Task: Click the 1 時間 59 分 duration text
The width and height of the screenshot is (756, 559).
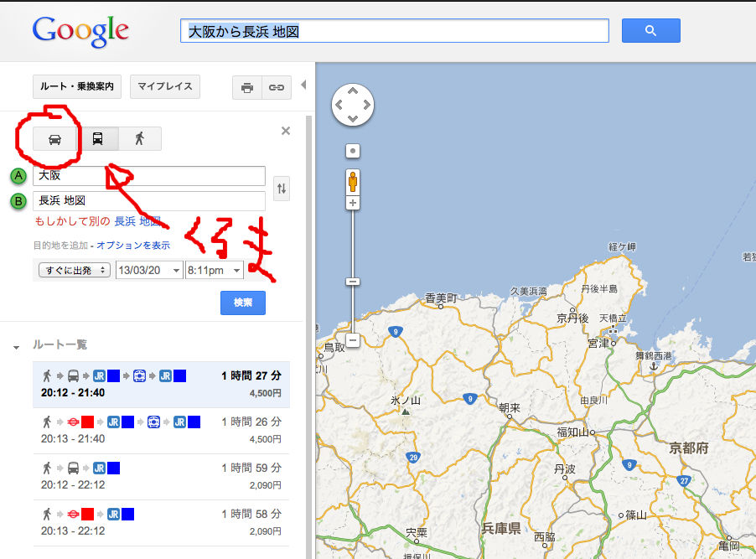Action: 251,468
